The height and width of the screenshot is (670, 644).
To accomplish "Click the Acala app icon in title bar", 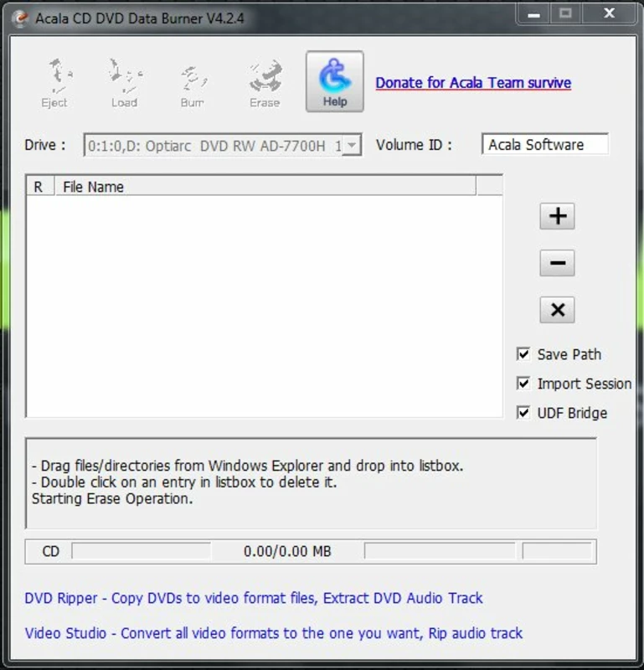I will pyautogui.click(x=19, y=18).
